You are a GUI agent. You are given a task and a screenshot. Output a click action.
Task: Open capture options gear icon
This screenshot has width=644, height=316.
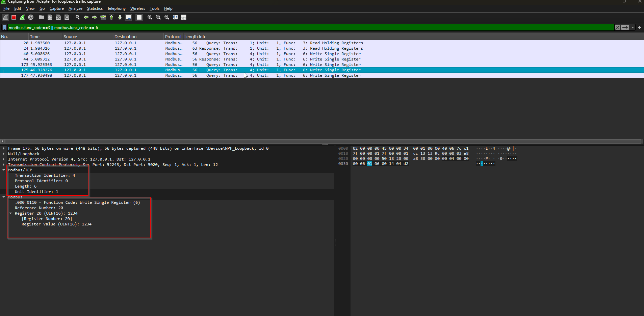(x=31, y=17)
